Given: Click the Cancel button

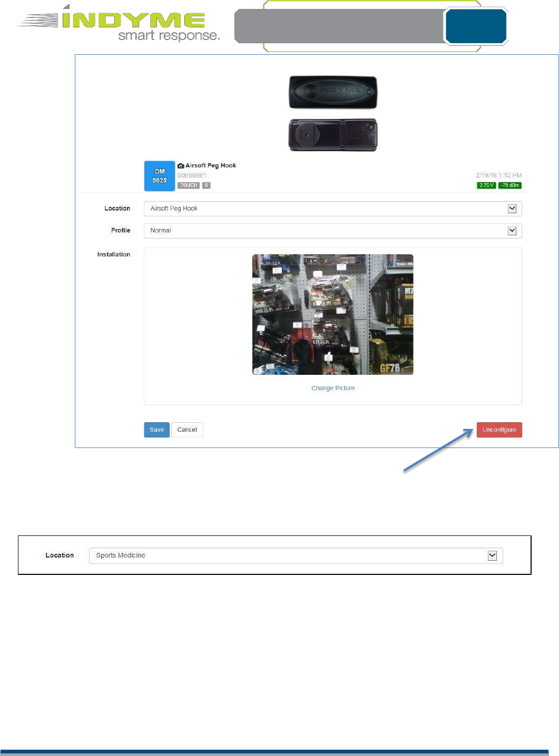Looking at the screenshot, I should click(x=187, y=430).
